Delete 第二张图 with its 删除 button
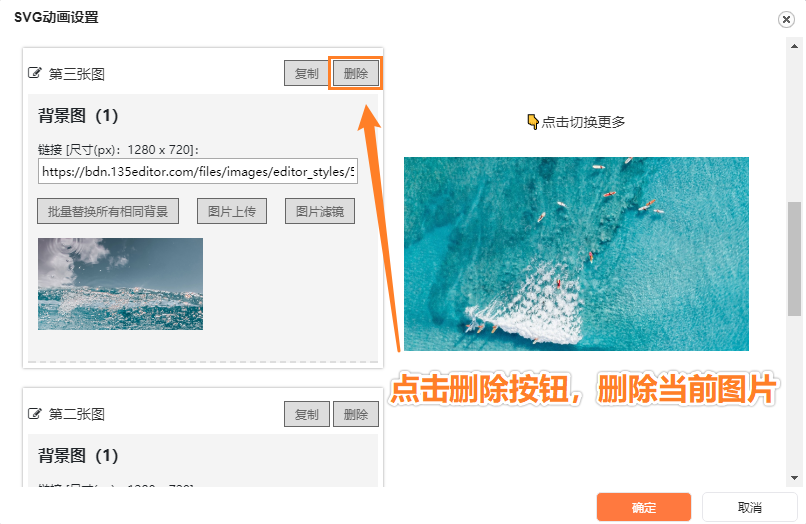806x524 pixels. pyautogui.click(x=356, y=414)
